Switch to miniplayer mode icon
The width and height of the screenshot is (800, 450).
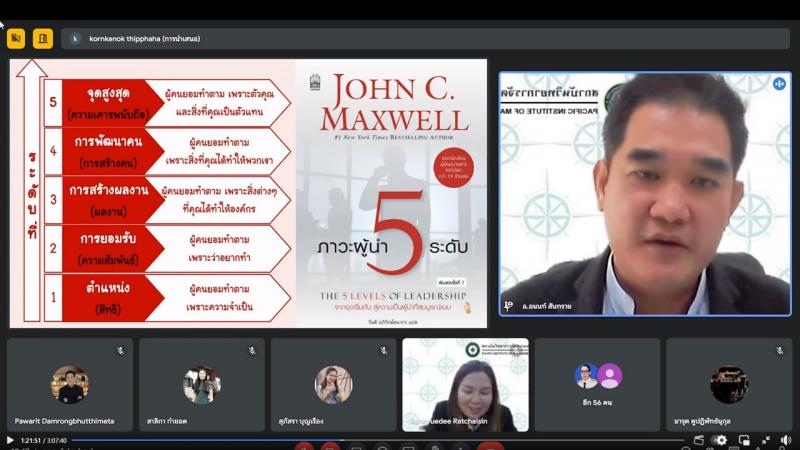(x=744, y=440)
